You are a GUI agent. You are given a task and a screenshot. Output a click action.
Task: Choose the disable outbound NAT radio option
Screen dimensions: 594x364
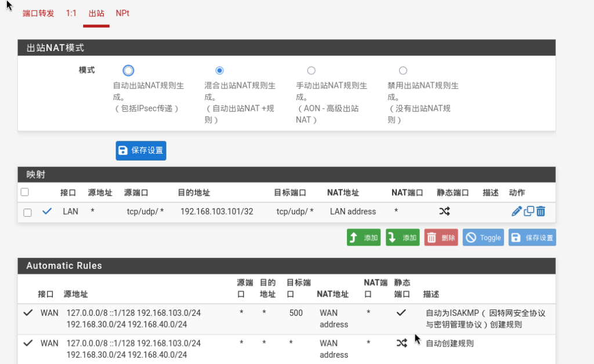(403, 71)
